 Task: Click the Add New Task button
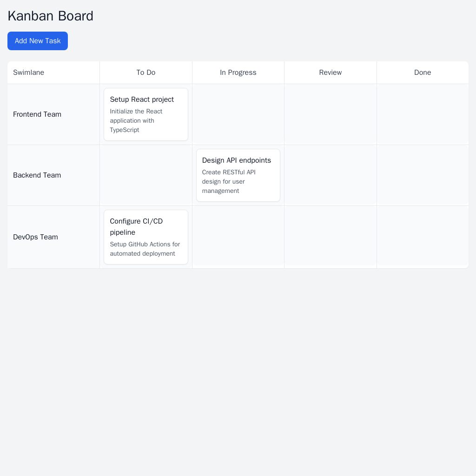coord(38,41)
